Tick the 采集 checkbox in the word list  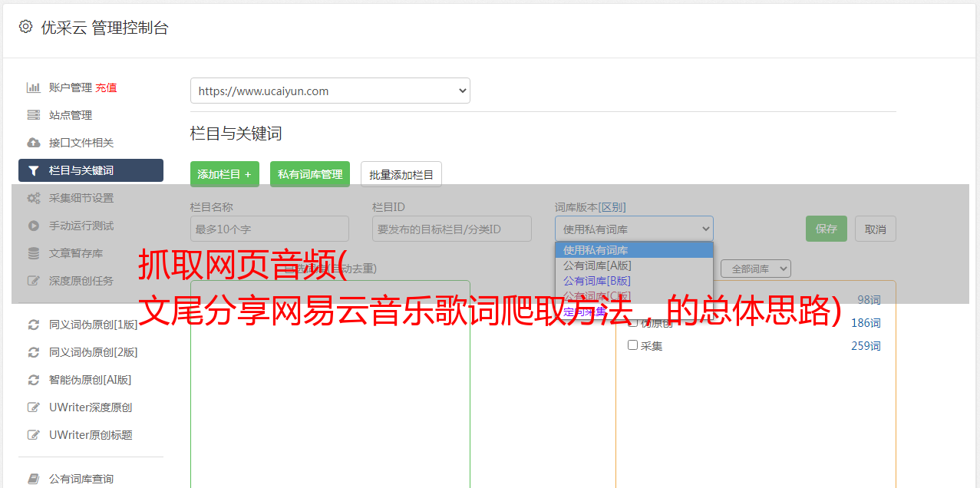tap(633, 345)
